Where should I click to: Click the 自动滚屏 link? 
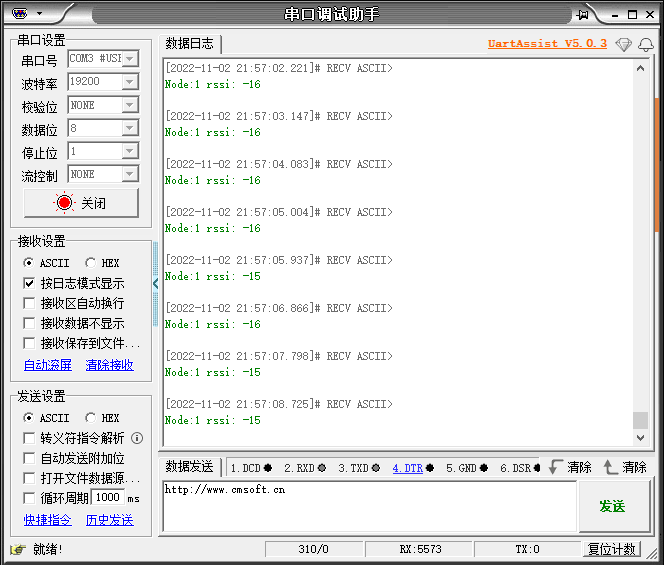[48, 365]
